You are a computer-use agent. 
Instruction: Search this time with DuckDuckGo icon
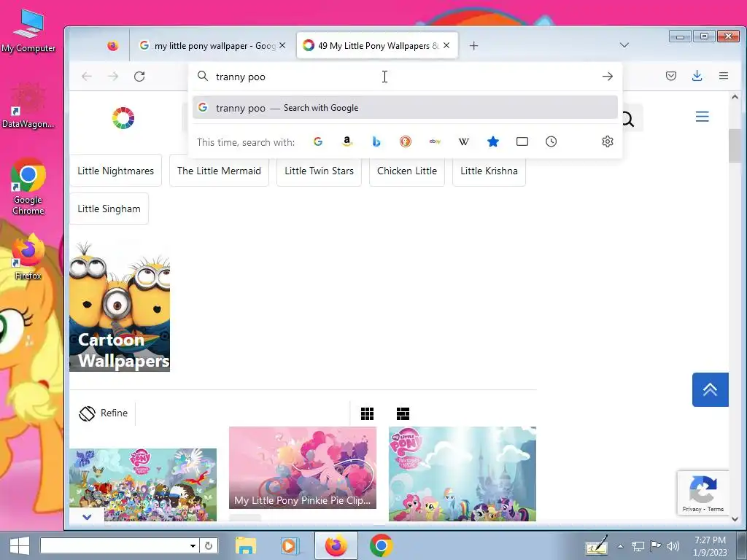[x=406, y=141]
